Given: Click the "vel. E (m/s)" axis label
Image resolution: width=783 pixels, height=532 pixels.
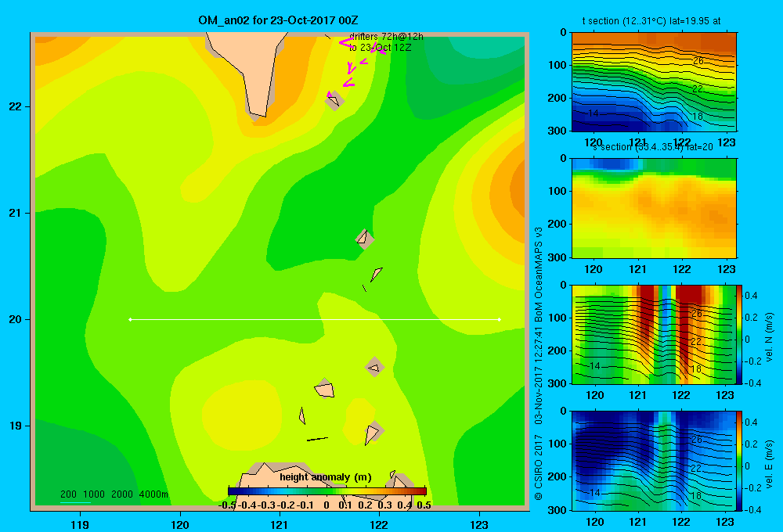Looking at the screenshot, I should 769,464.
